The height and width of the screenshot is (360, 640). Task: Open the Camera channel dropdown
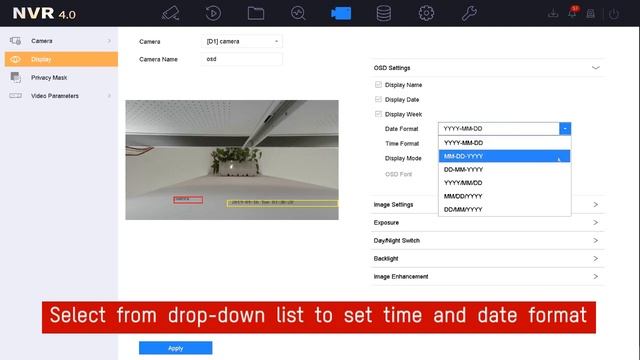pos(242,42)
